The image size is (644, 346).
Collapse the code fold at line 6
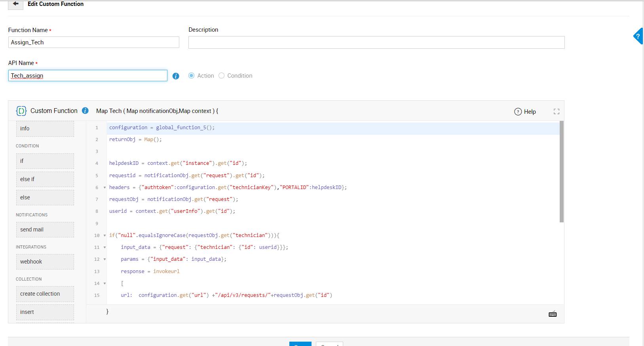104,187
